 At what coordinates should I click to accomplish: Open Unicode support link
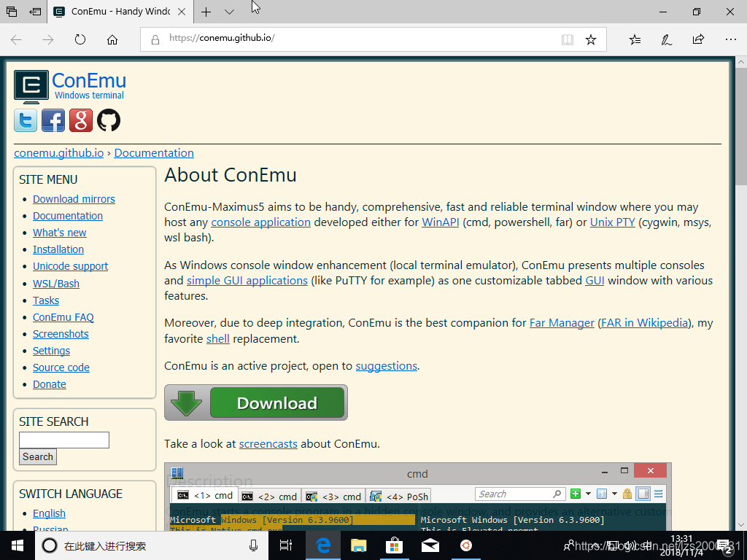tap(71, 266)
